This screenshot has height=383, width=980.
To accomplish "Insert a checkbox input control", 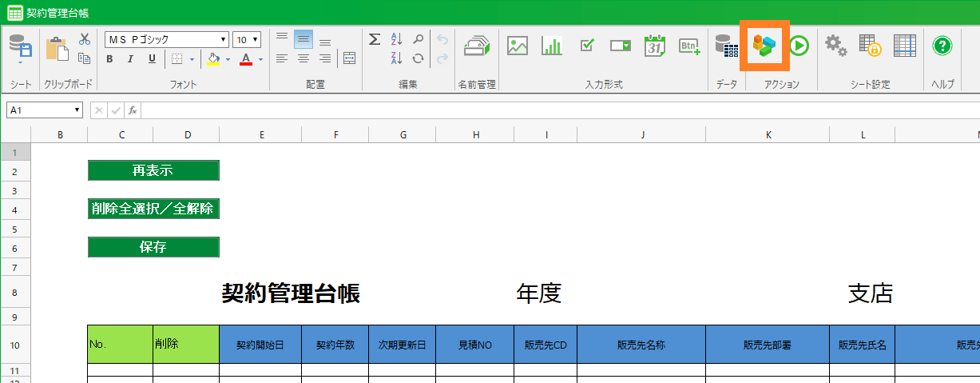I will [587, 46].
